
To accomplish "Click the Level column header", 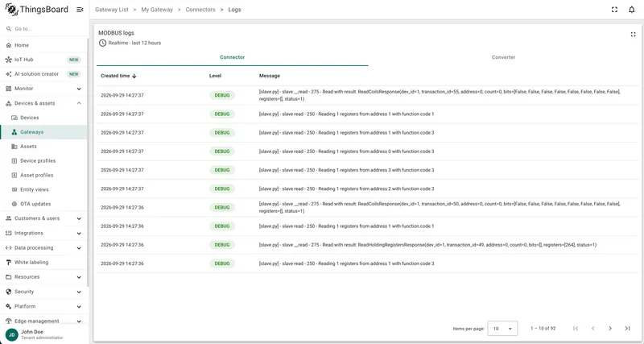I will (215, 76).
